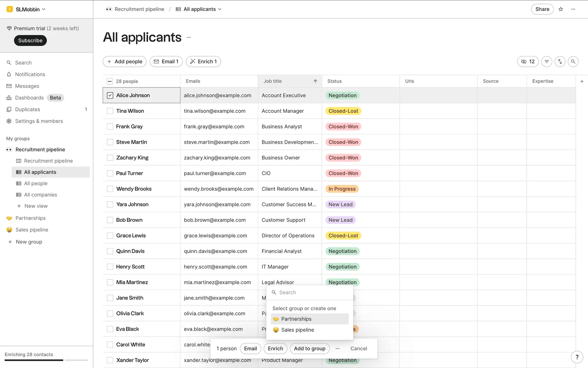Uncheck Alice Johnson's row checkbox
The height and width of the screenshot is (368, 588).
(110, 95)
